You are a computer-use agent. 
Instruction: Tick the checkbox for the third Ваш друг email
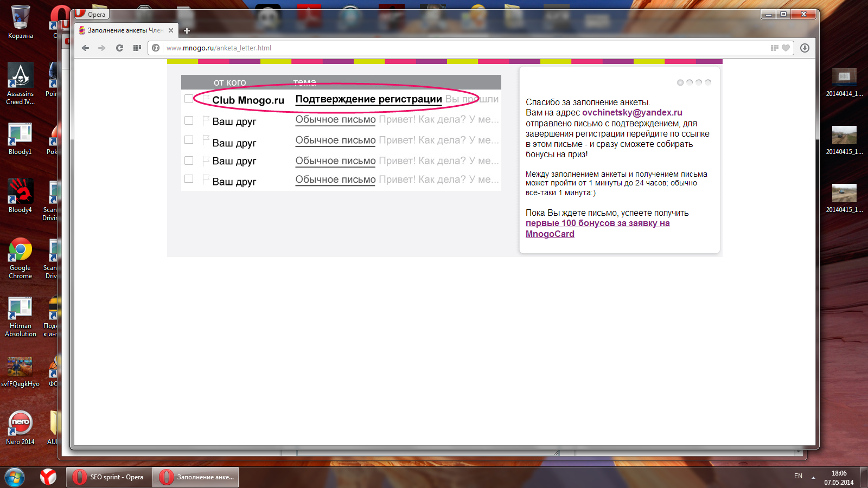(189, 160)
